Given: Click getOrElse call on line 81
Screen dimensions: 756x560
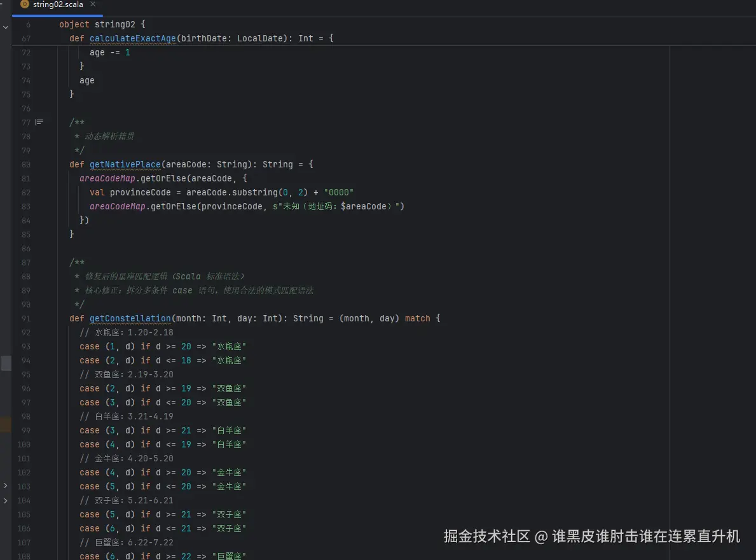Looking at the screenshot, I should tap(163, 178).
